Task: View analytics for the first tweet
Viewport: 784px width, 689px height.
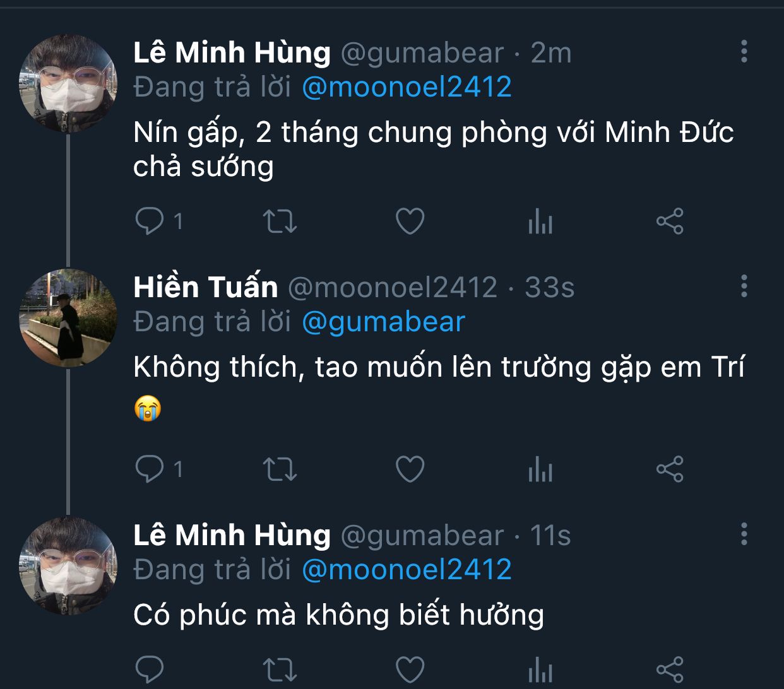Action: pyautogui.click(x=540, y=221)
